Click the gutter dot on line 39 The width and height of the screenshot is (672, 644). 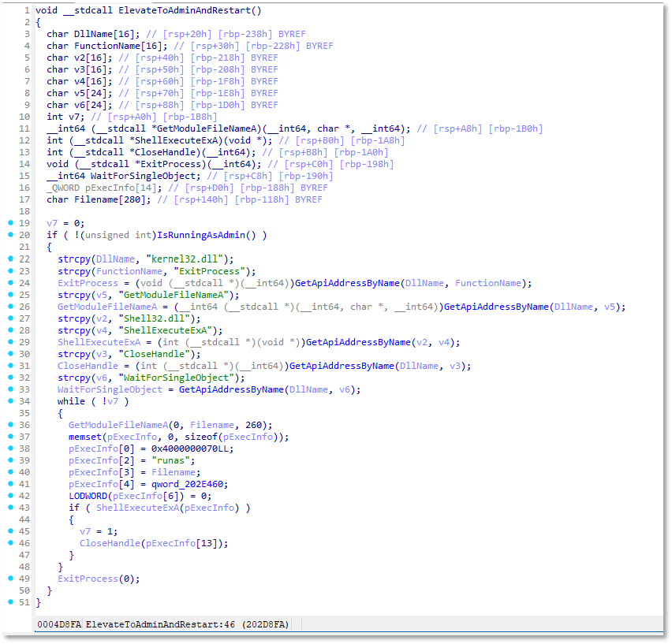click(x=9, y=460)
